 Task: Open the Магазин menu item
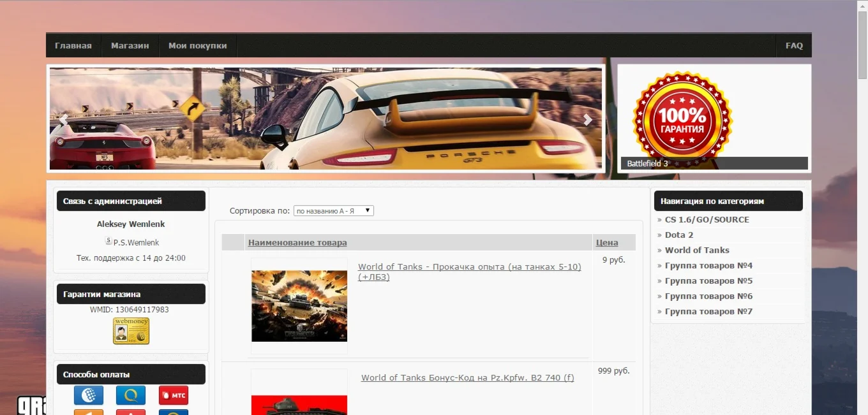(x=130, y=46)
